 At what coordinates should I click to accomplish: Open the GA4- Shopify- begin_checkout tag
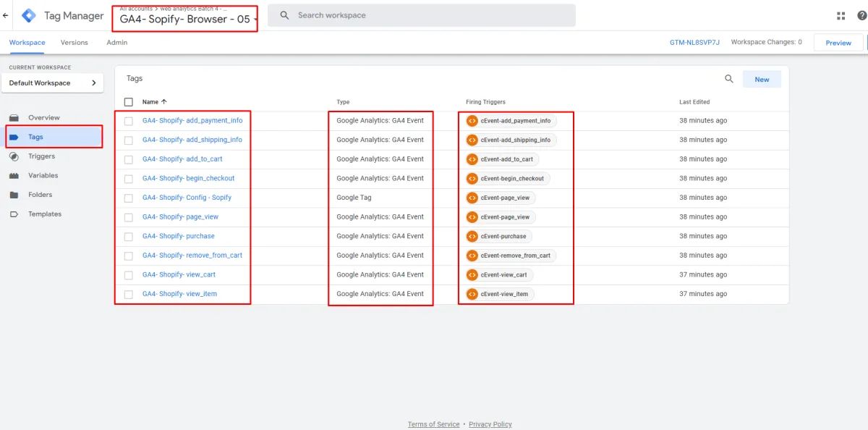click(188, 178)
